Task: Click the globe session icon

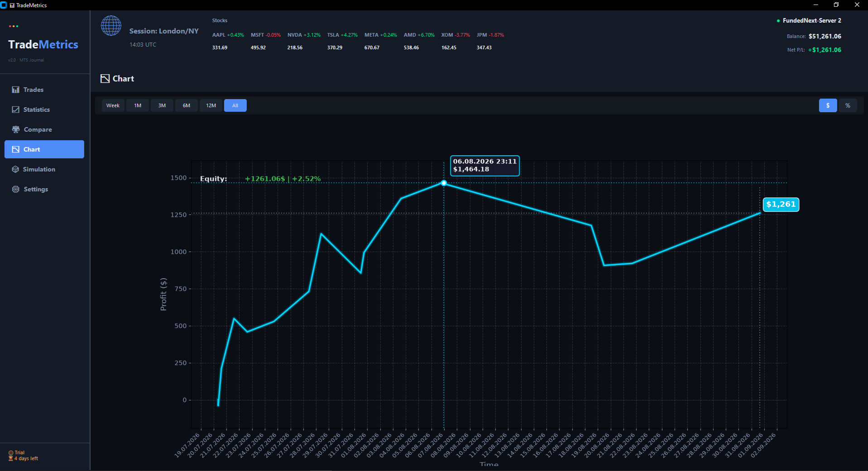Action: (111, 26)
